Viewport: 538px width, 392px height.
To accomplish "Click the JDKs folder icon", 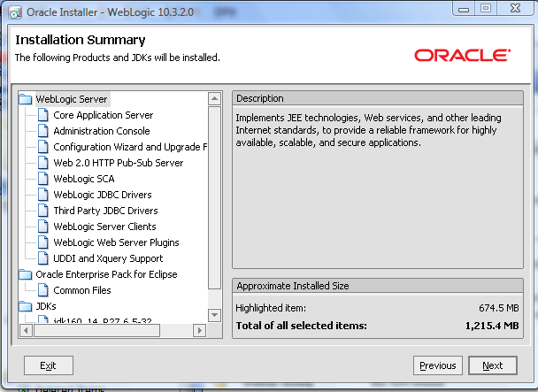I will pos(25,306).
